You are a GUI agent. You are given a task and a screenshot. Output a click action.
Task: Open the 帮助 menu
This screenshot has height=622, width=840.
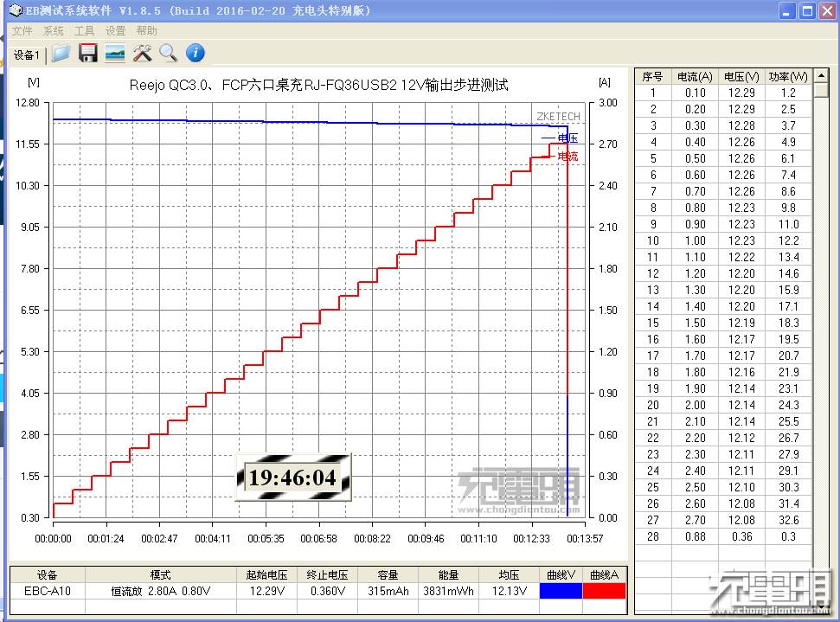click(x=146, y=31)
